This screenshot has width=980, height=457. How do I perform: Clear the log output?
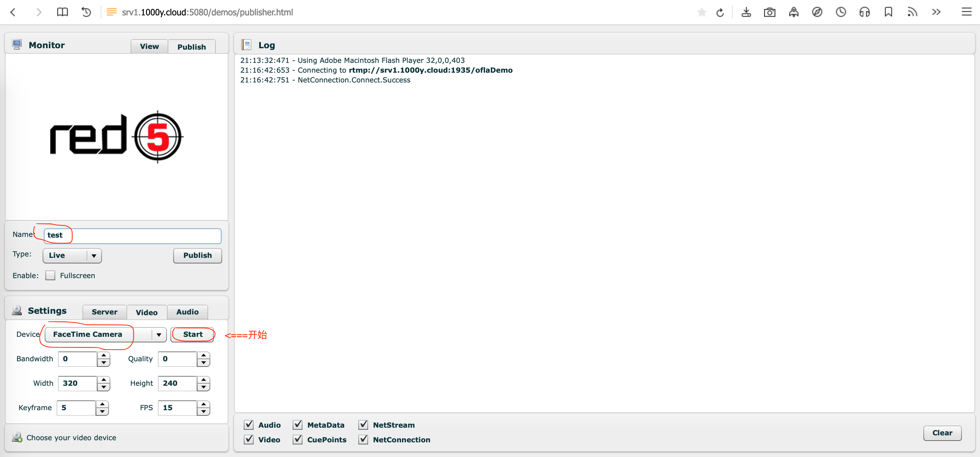pyautogui.click(x=942, y=433)
